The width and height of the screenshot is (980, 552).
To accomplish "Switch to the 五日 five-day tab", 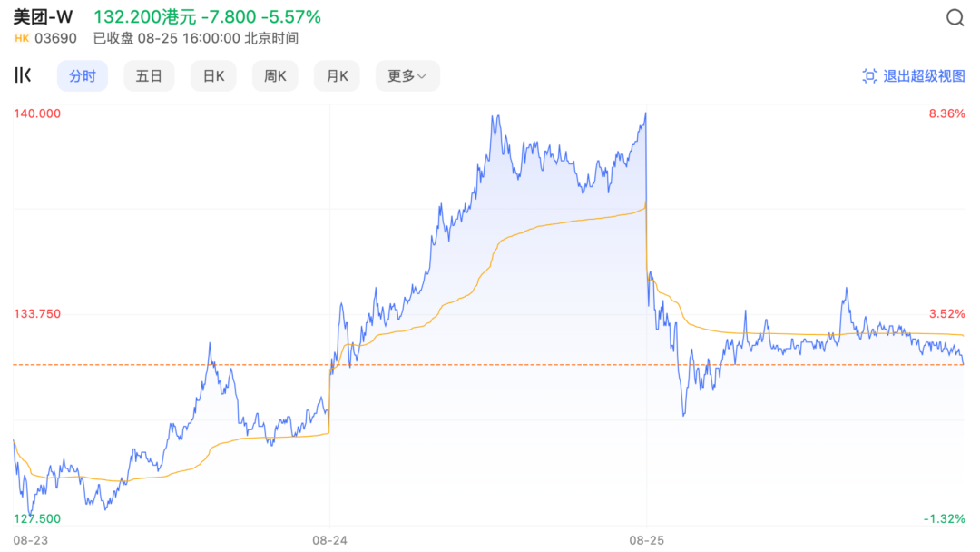I will [x=149, y=76].
